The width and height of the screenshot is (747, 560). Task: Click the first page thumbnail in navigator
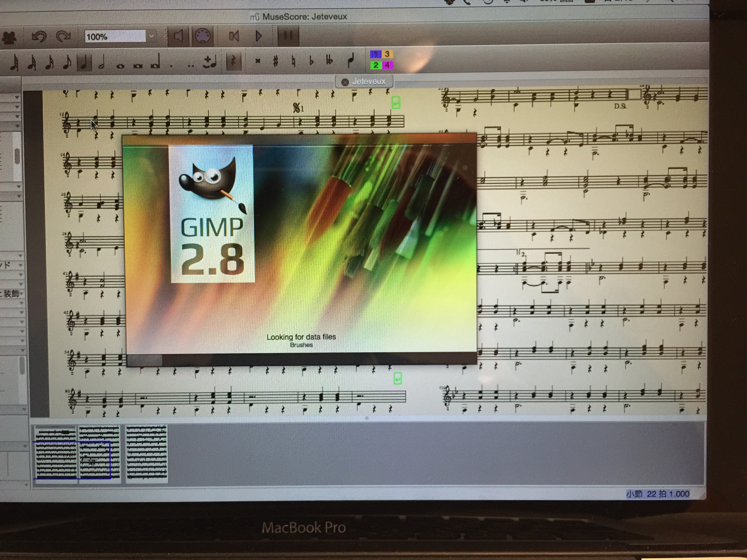point(56,454)
